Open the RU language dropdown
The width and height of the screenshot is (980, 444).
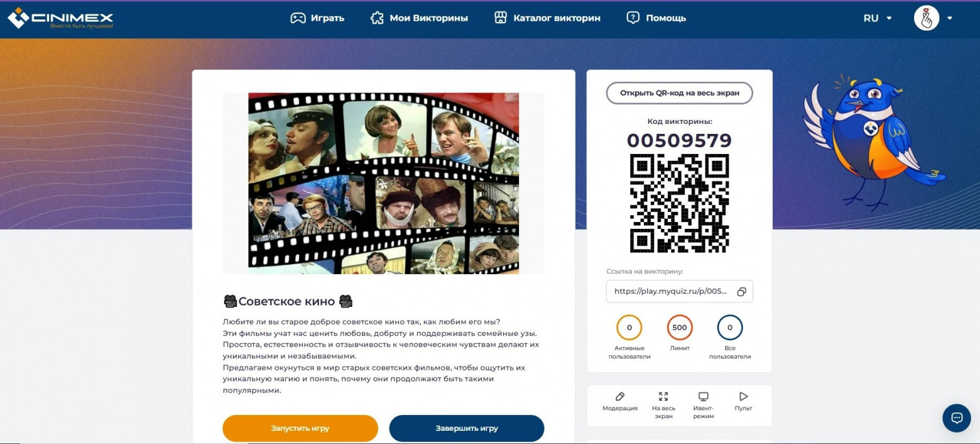878,18
